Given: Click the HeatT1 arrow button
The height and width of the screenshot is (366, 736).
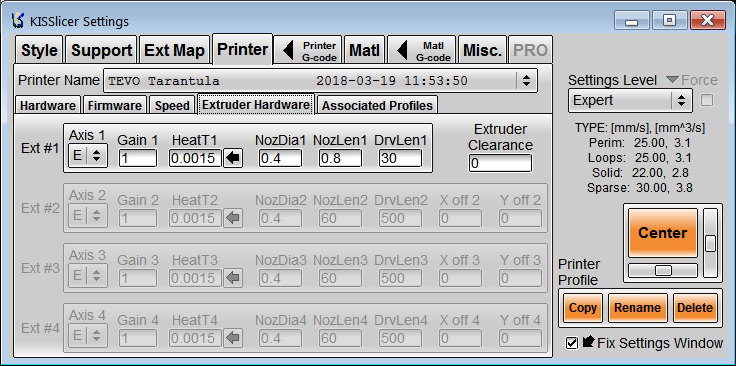Looking at the screenshot, I should coord(233,158).
